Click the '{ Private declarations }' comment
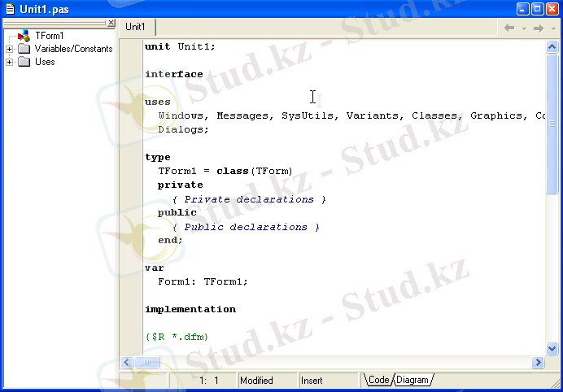The height and width of the screenshot is (392, 563). (x=249, y=199)
